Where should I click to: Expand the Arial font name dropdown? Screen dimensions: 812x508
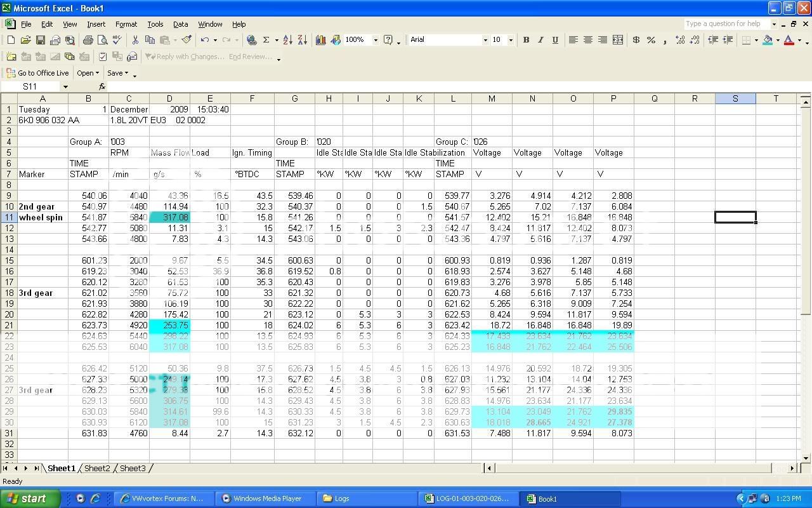pos(485,40)
